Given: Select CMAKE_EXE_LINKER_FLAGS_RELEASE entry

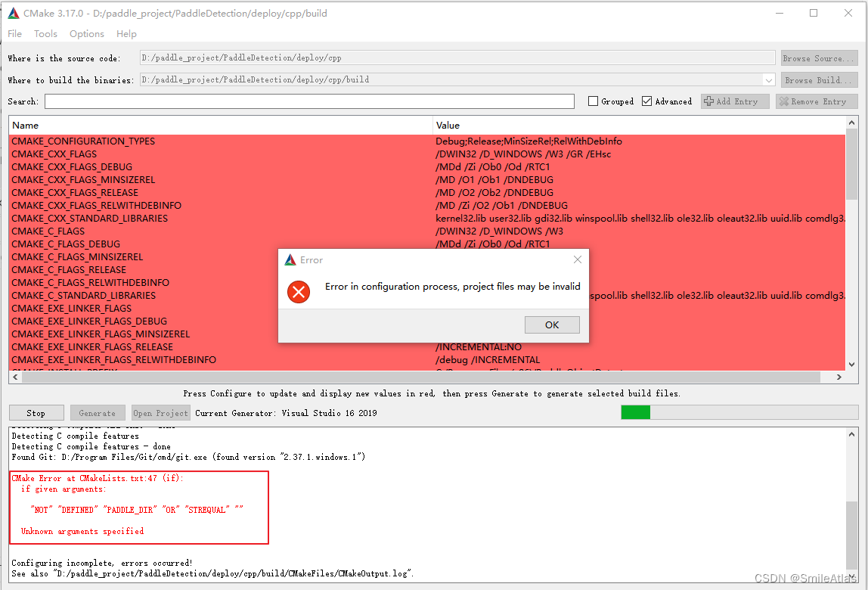Looking at the screenshot, I should click(x=92, y=346).
